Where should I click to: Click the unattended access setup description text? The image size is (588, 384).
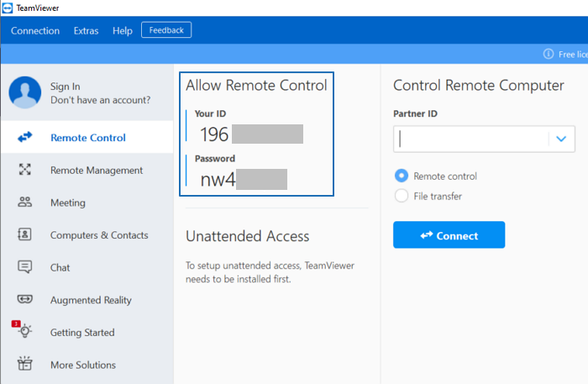[x=270, y=272]
